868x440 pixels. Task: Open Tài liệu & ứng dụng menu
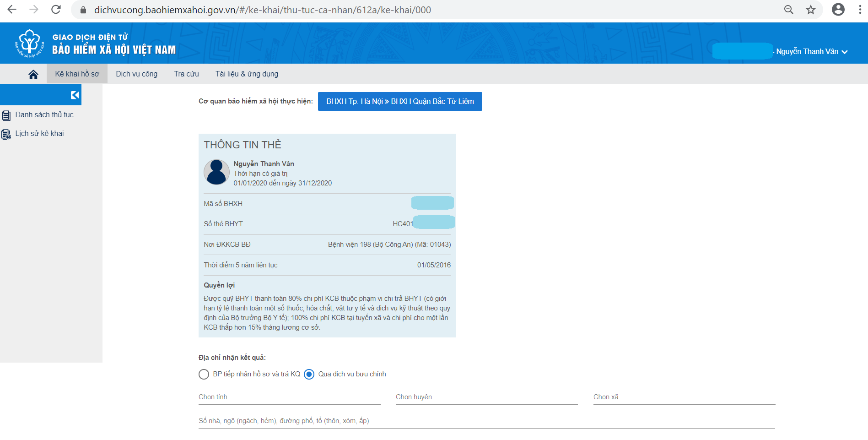(247, 74)
